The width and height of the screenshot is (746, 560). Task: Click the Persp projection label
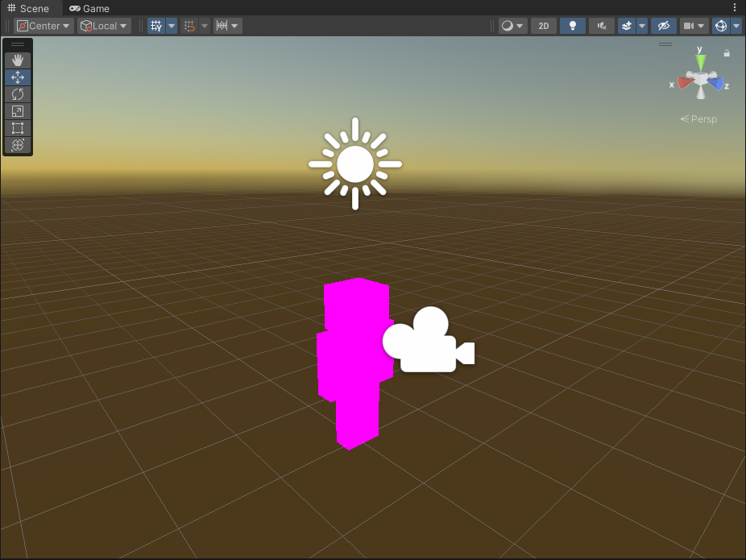pyautogui.click(x=698, y=119)
